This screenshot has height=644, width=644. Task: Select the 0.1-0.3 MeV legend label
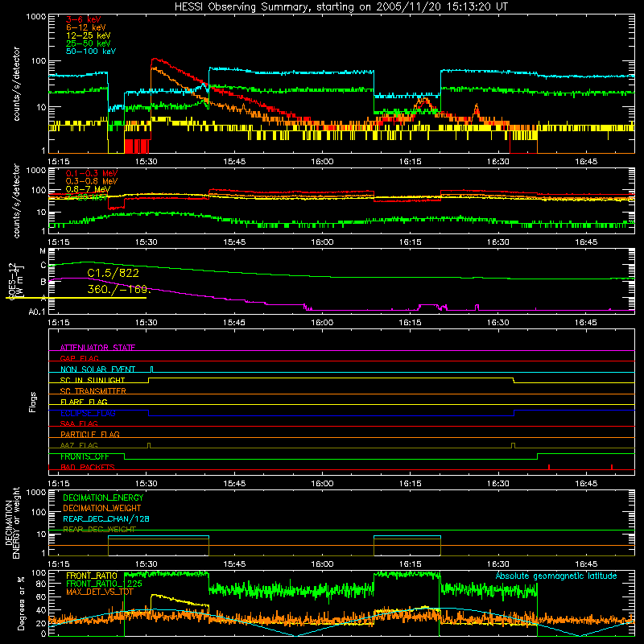[x=92, y=173]
